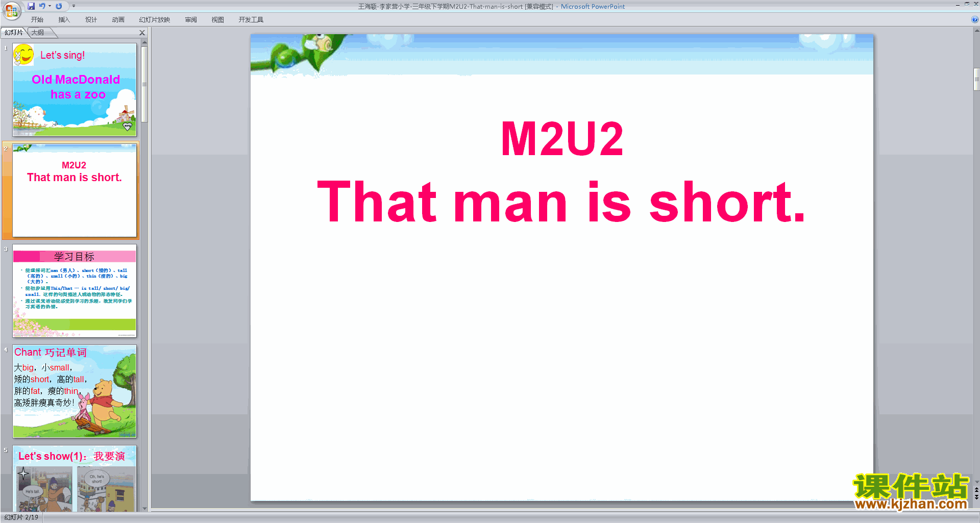The width and height of the screenshot is (980, 523).
Task: Go to previous slide double-arrow button
Action: pyautogui.click(x=977, y=490)
